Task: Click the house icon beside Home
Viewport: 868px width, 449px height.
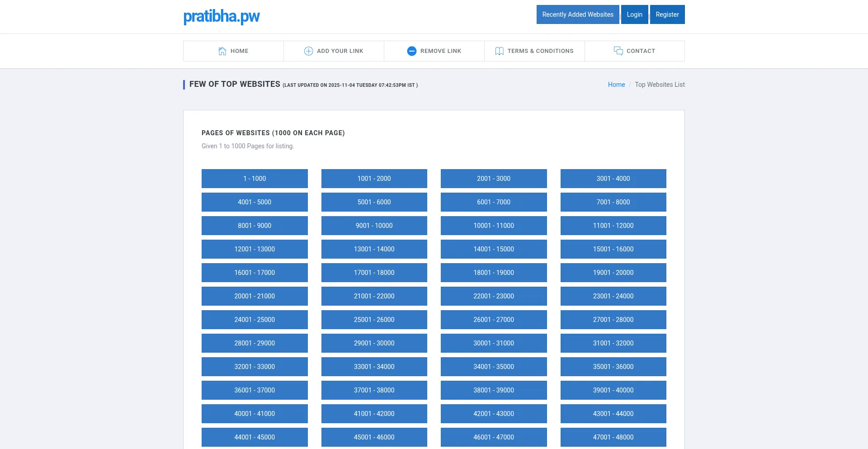Action: point(222,51)
